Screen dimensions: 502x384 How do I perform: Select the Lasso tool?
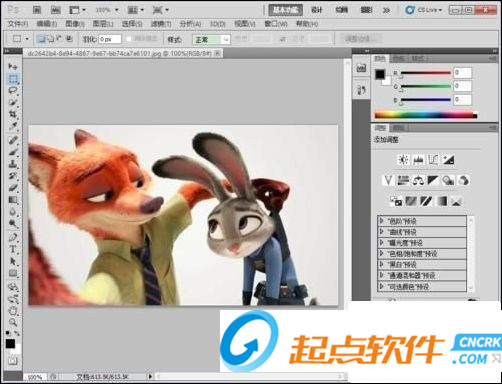pos(13,90)
